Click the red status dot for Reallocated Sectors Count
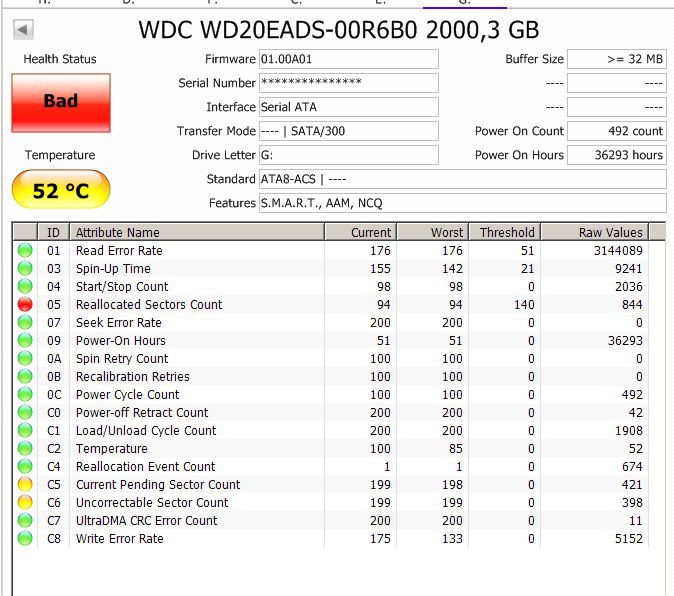This screenshot has height=596, width=674. [x=25, y=304]
